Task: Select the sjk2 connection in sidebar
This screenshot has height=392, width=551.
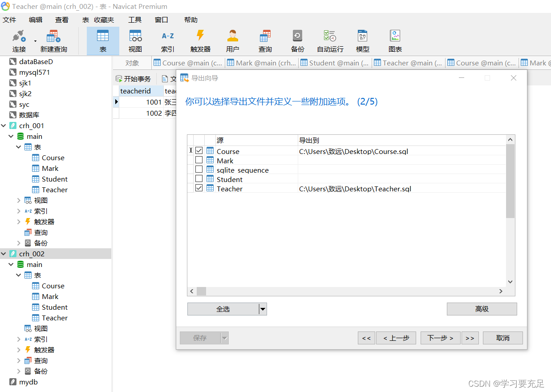Action: pyautogui.click(x=25, y=93)
